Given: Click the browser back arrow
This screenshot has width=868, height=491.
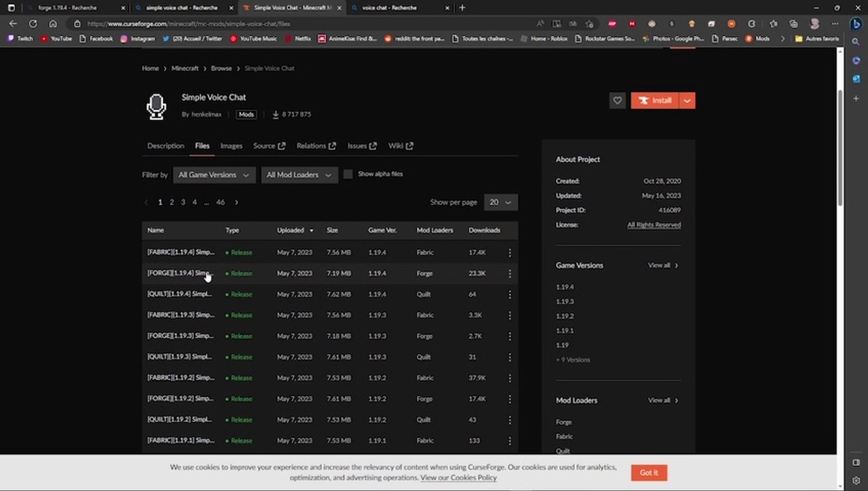Looking at the screenshot, I should pyautogui.click(x=13, y=23).
